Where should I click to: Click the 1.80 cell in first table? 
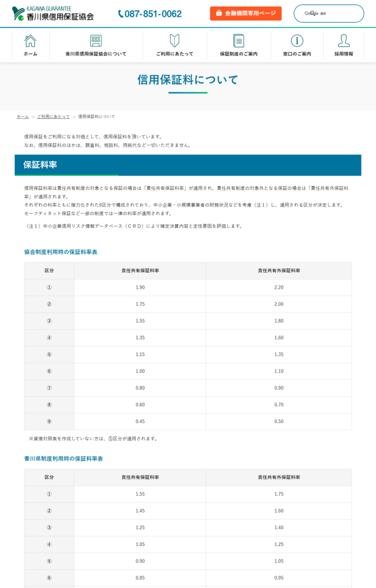coord(279,321)
